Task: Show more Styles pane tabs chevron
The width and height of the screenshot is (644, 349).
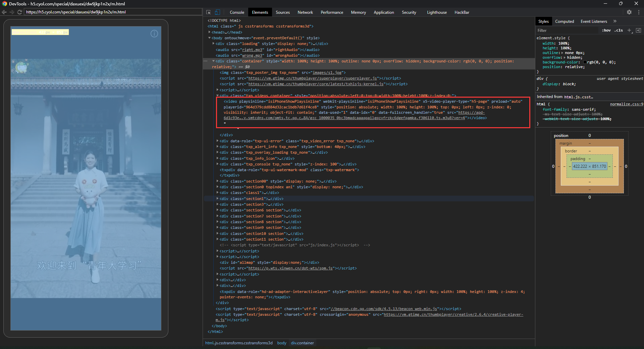Action: pyautogui.click(x=615, y=21)
